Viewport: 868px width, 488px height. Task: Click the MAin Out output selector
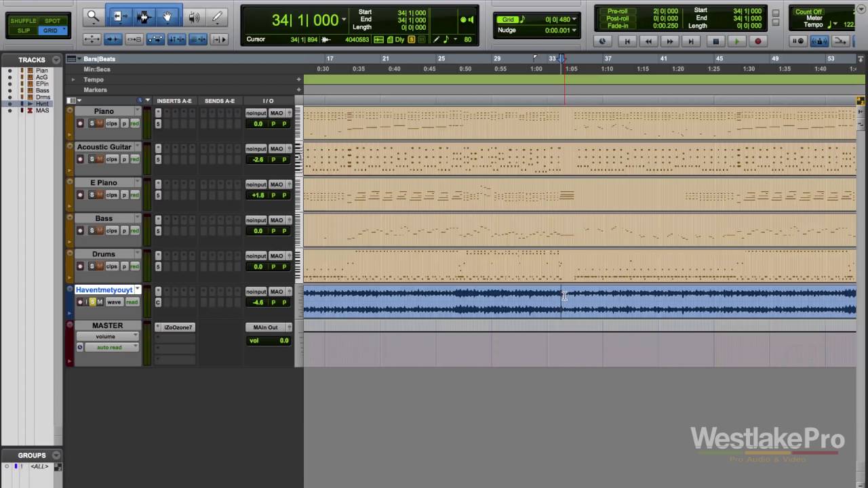point(265,327)
